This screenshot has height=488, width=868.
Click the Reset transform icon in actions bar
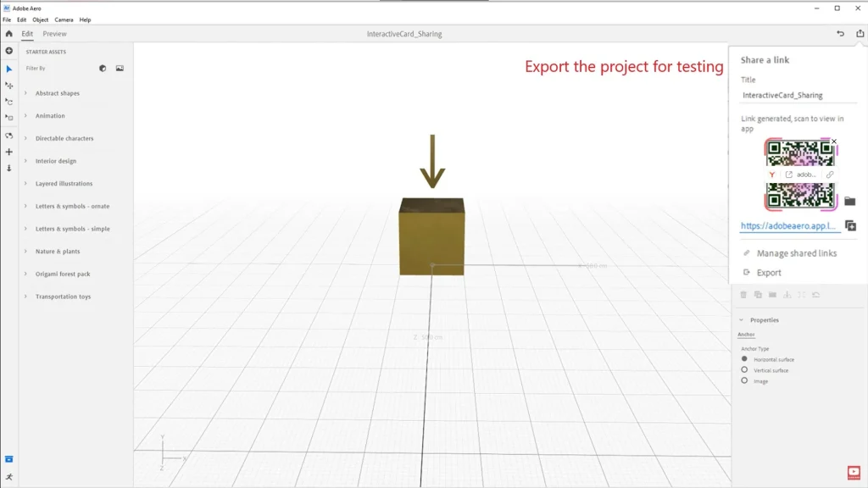click(x=816, y=295)
